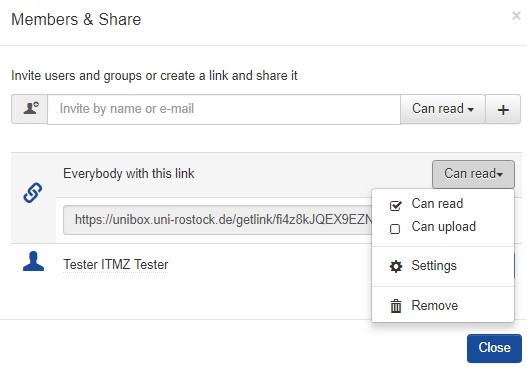Click the blue chain link icon
Viewport: 527px width, 372px height.
click(x=33, y=193)
